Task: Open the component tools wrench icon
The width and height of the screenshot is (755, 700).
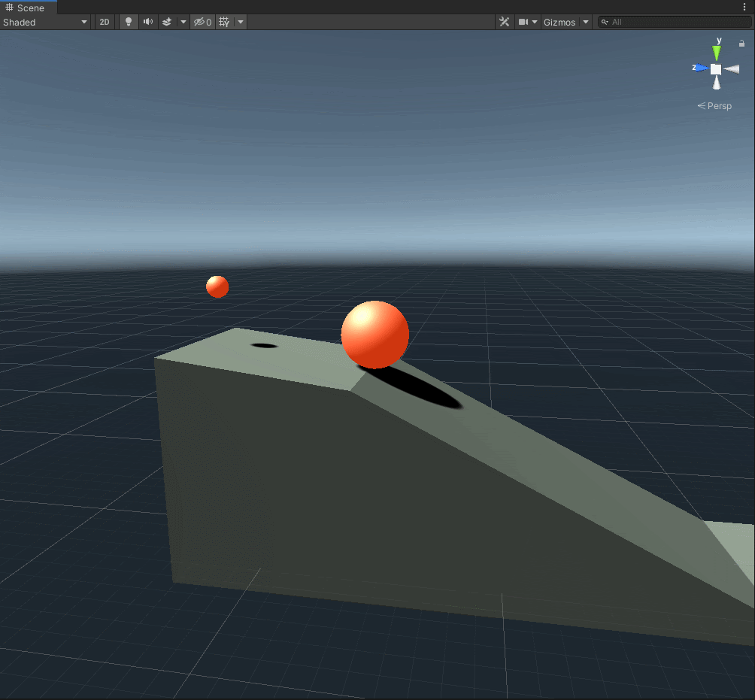Action: (x=505, y=22)
